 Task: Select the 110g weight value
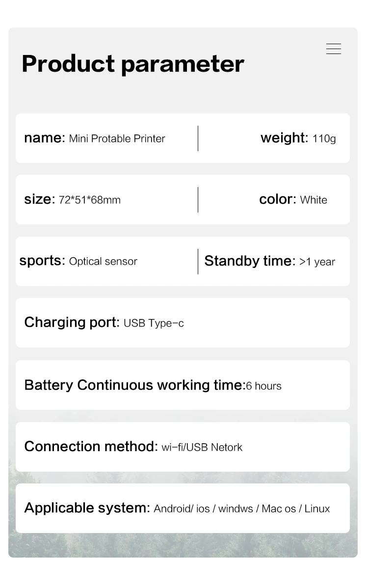[x=324, y=139]
